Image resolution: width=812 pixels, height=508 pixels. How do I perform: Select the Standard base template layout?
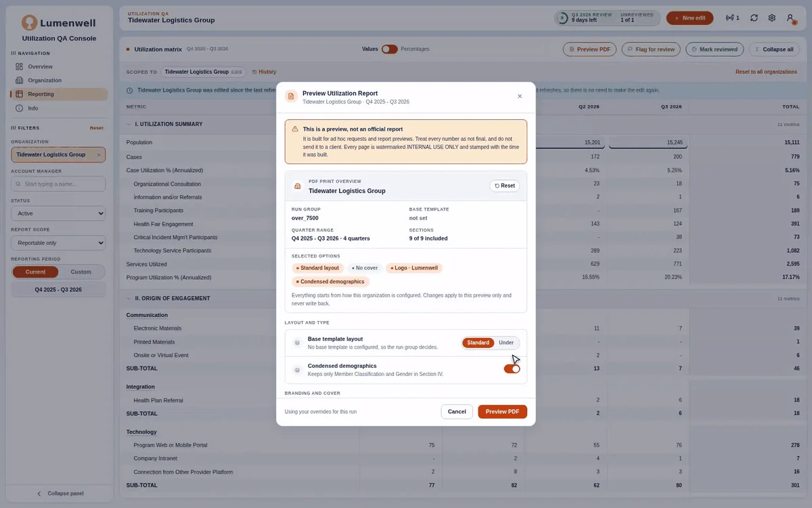(x=478, y=343)
